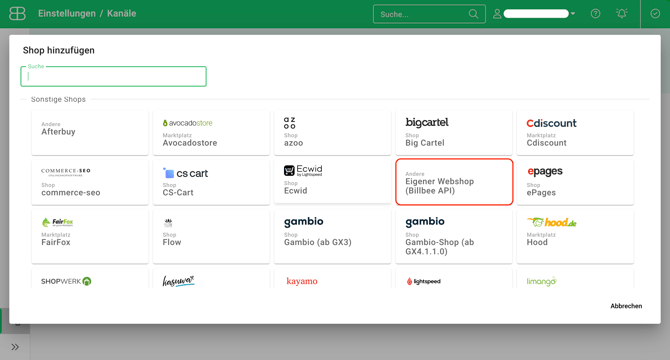Select Gambio-Shop (ab GX4.1.1.0) label

pyautogui.click(x=440, y=247)
